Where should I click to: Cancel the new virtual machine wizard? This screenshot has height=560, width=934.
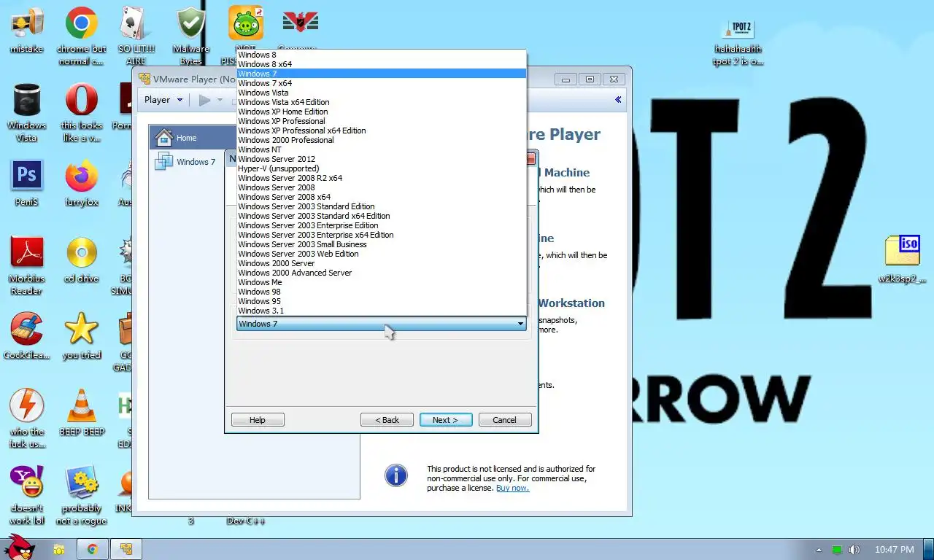505,420
